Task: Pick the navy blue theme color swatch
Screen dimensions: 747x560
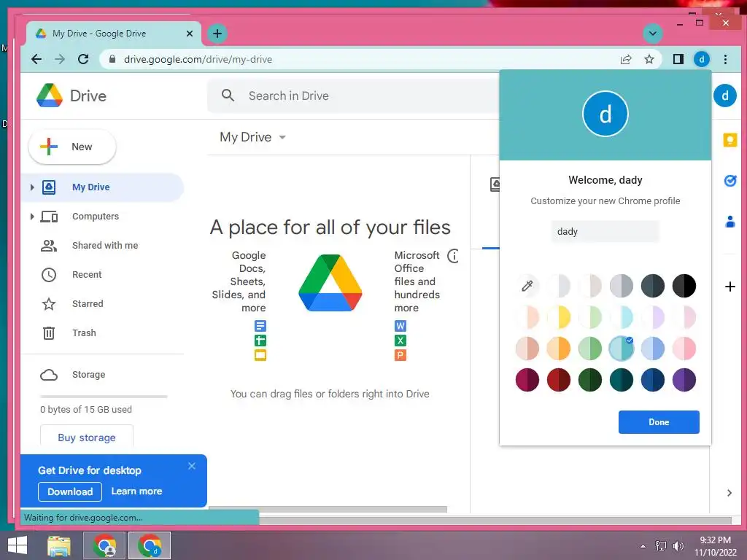Action: tap(653, 380)
